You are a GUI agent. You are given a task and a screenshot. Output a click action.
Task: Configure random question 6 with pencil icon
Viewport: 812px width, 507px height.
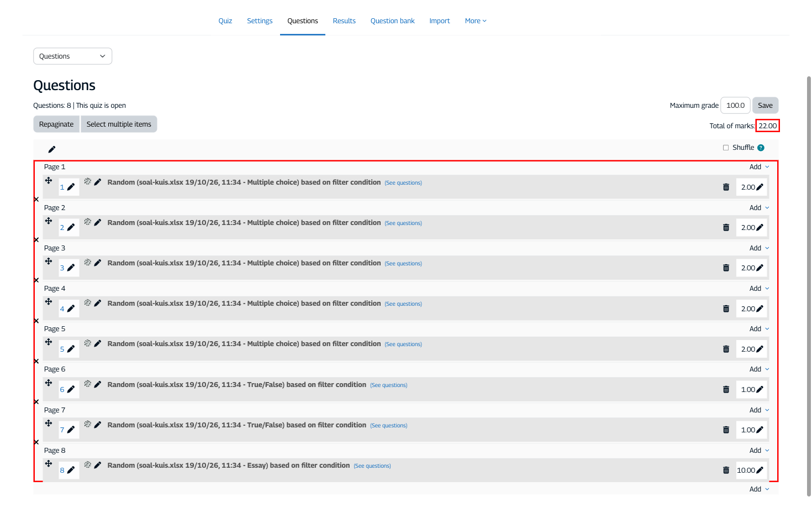point(98,384)
